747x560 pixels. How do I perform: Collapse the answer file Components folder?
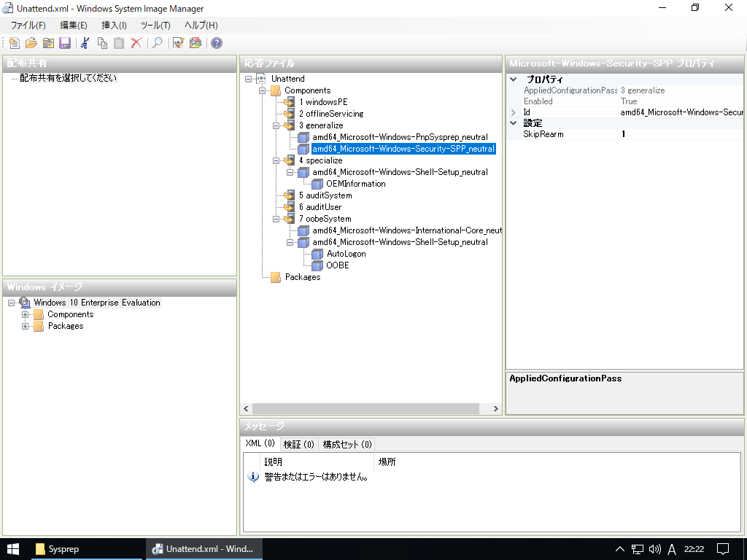pos(262,90)
